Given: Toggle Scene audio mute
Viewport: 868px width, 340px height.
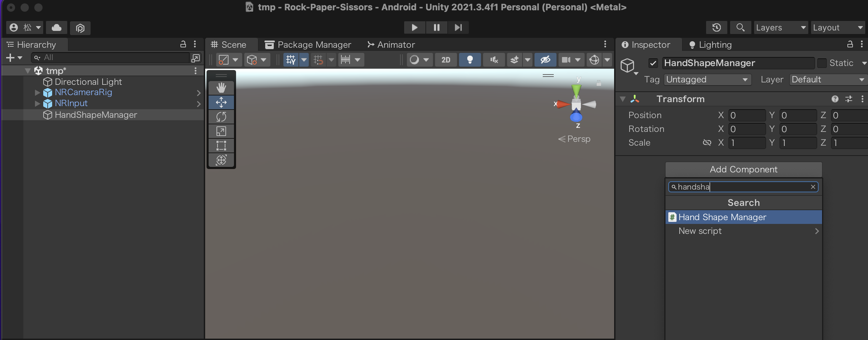Looking at the screenshot, I should (494, 60).
